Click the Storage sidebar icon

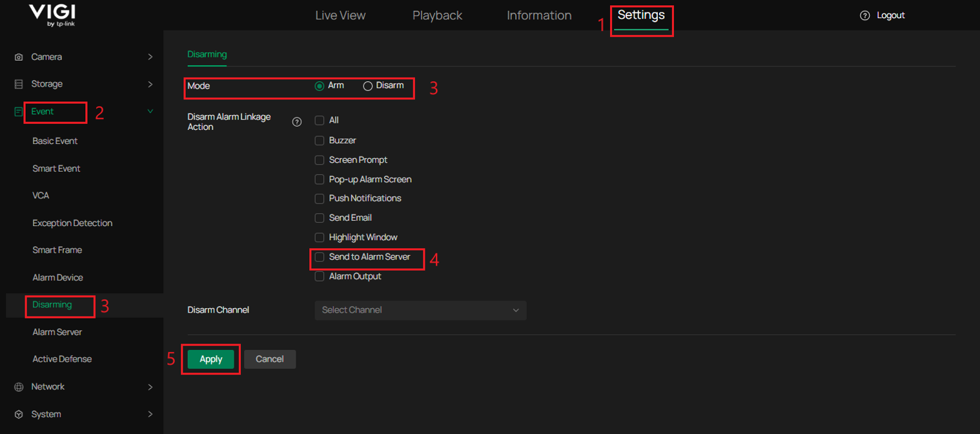19,84
